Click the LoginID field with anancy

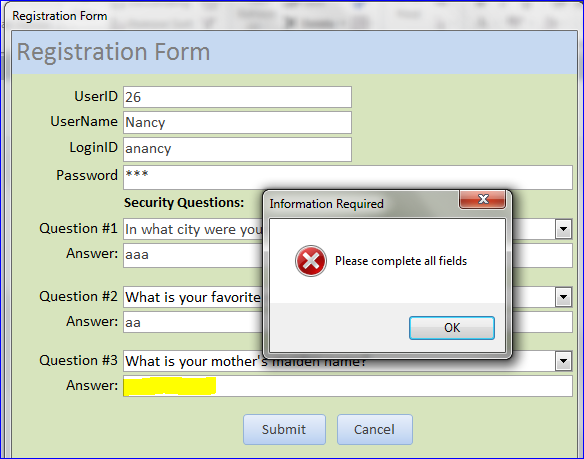pyautogui.click(x=237, y=149)
